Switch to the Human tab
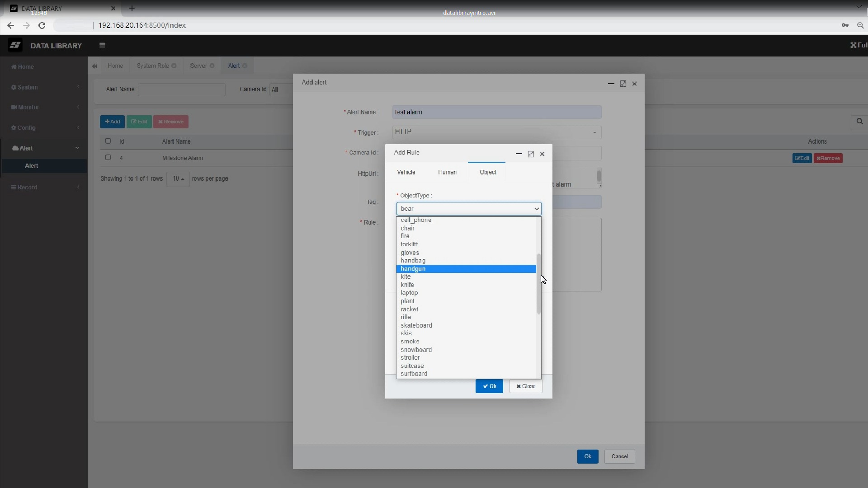This screenshot has height=488, width=868. (447, 172)
